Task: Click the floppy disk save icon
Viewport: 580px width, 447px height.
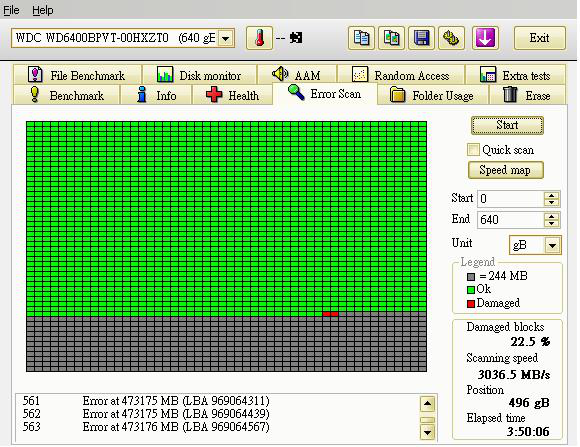Action: 421,38
